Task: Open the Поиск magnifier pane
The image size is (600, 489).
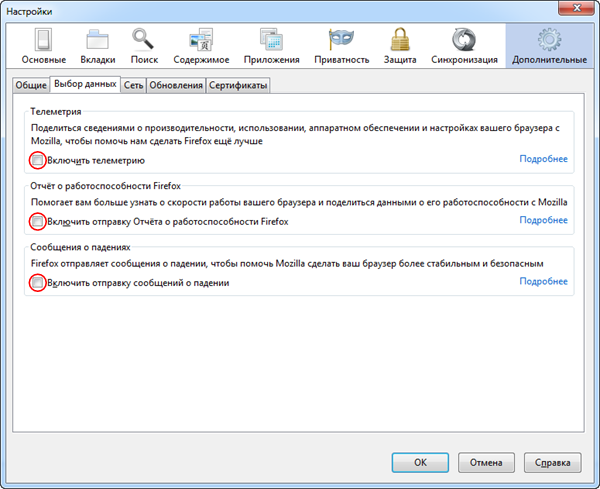Action: tap(144, 46)
